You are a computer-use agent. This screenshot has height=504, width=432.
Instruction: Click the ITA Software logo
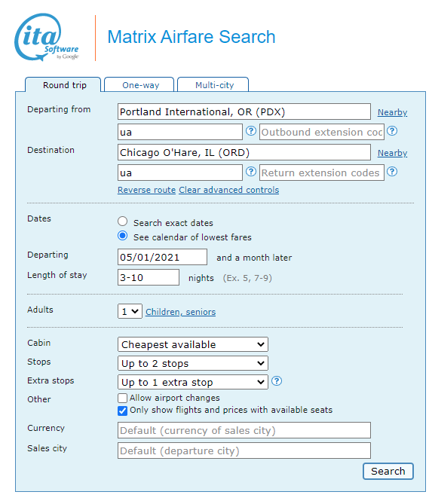pos(47,37)
